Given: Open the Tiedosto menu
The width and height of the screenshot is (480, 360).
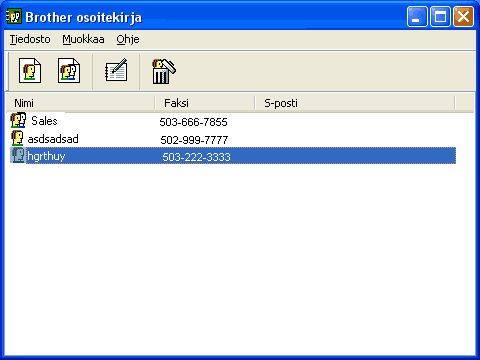Looking at the screenshot, I should [x=30, y=39].
